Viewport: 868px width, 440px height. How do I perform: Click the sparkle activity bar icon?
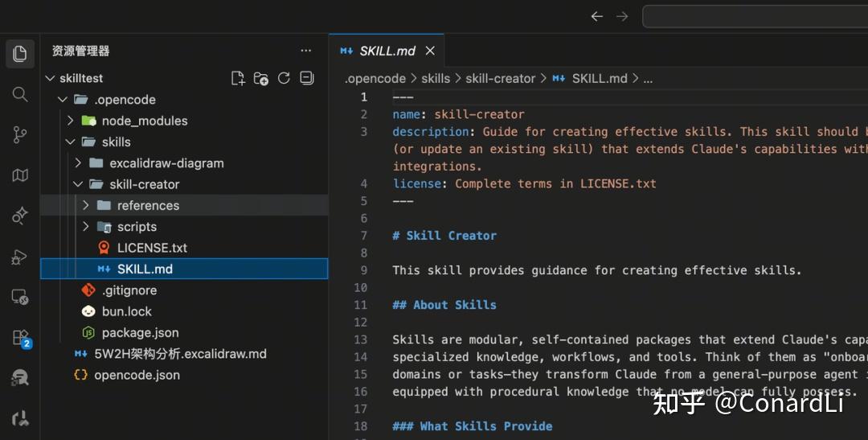tap(20, 216)
